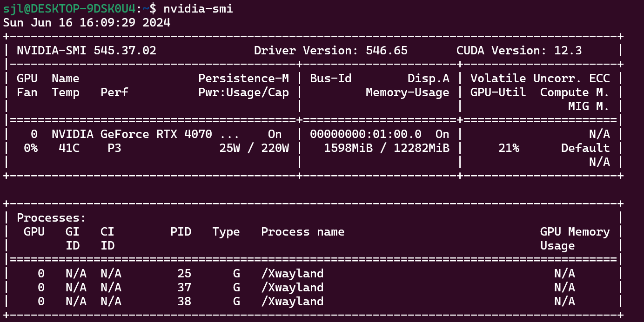Click the Processes: section heading

tap(51, 218)
